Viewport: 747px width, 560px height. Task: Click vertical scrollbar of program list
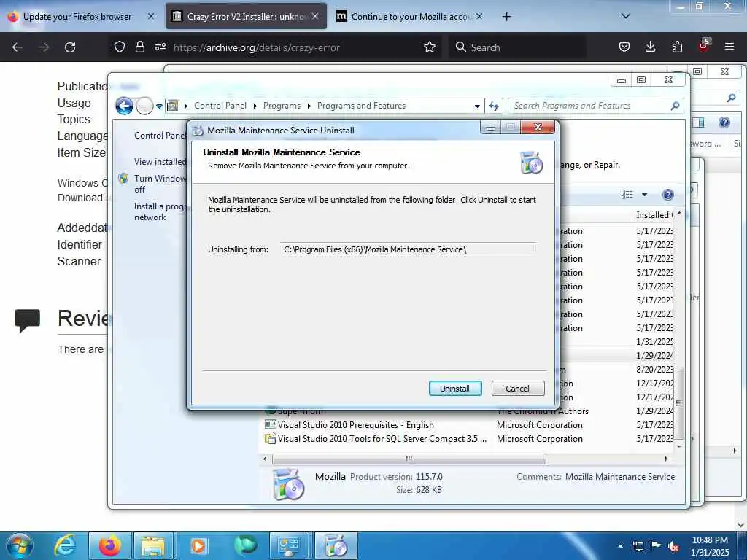tap(679, 402)
